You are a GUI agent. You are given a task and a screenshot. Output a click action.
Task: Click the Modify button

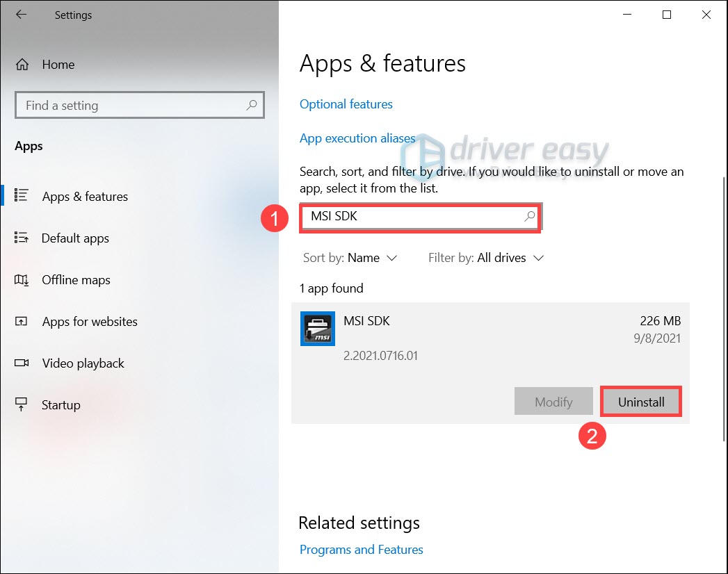[553, 402]
